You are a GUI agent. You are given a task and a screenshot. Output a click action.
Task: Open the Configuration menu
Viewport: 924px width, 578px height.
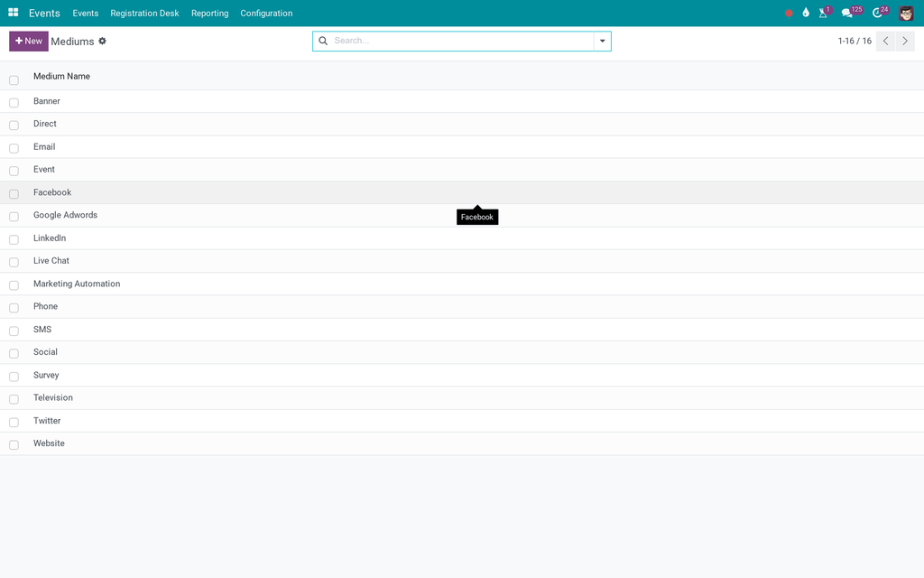point(266,13)
